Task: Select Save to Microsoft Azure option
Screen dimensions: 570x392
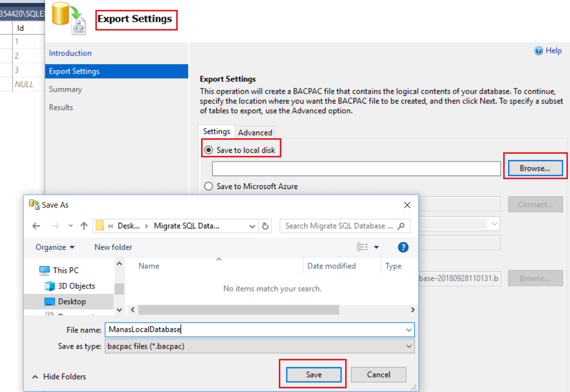Action: (x=208, y=186)
